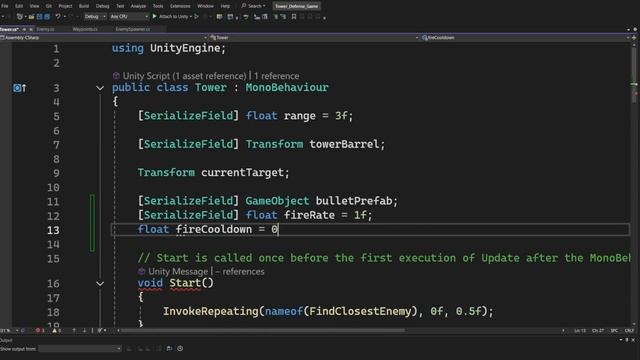Toggle the bookmark icon in toolbar
The image size is (640, 360).
point(294,17)
